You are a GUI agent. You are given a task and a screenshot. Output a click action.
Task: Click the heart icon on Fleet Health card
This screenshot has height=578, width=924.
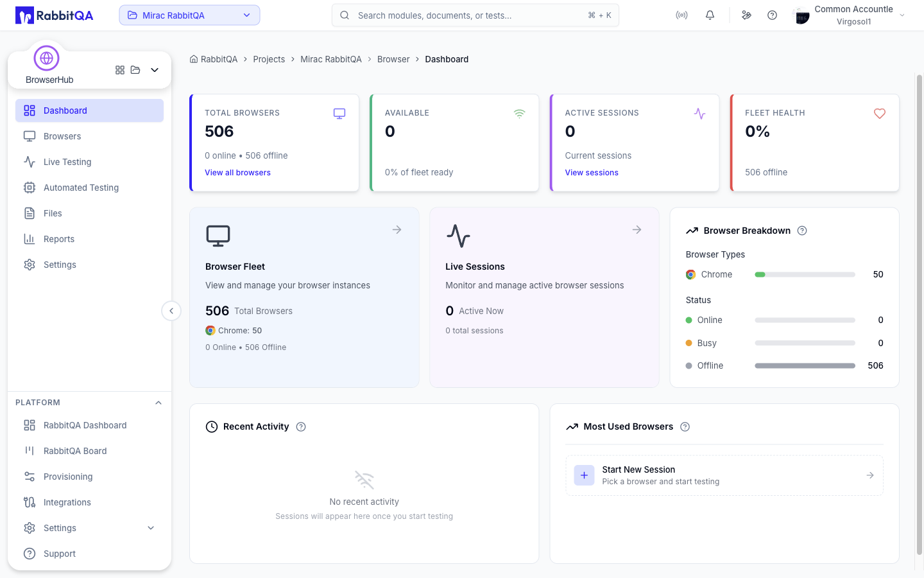click(880, 114)
